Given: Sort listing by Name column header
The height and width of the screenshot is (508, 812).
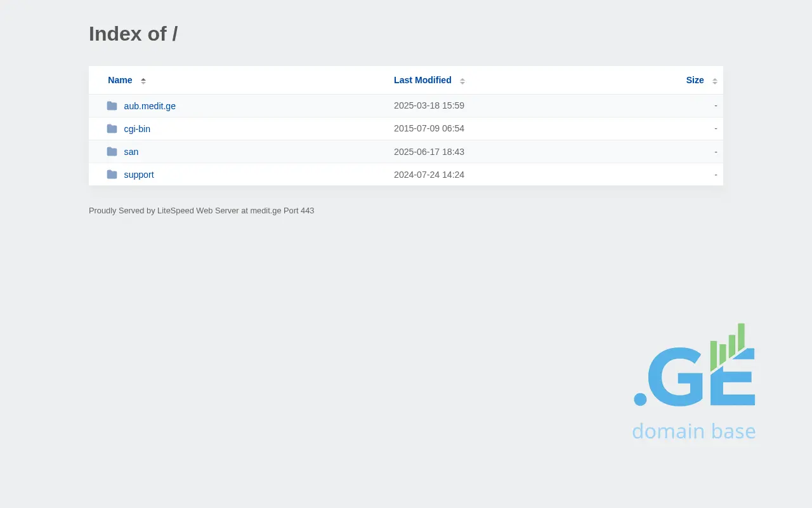Looking at the screenshot, I should pyautogui.click(x=120, y=80).
